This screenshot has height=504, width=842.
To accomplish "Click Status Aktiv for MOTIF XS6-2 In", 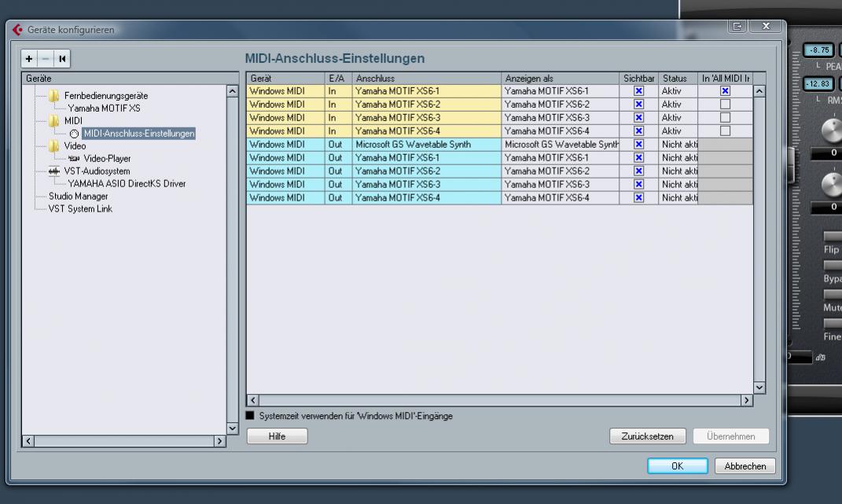I will click(678, 105).
